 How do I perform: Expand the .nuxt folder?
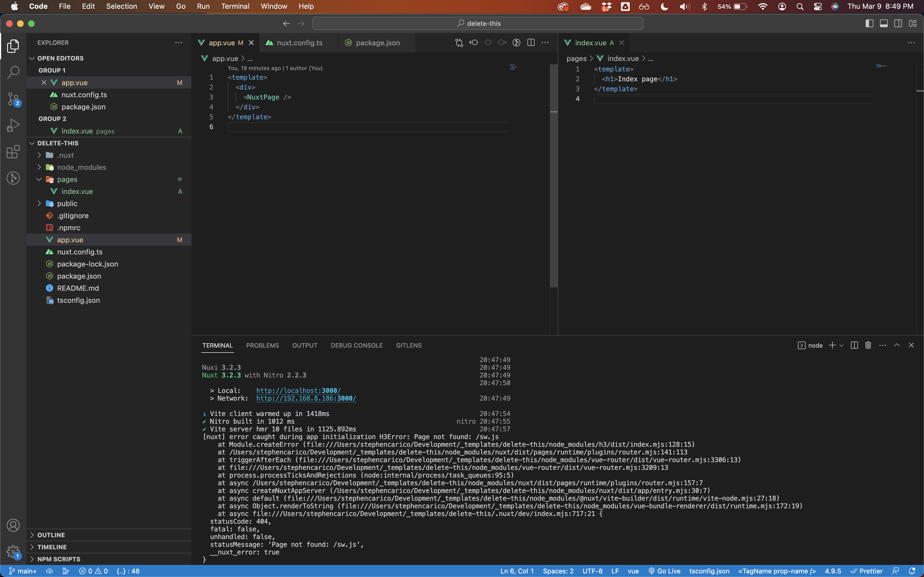[39, 155]
